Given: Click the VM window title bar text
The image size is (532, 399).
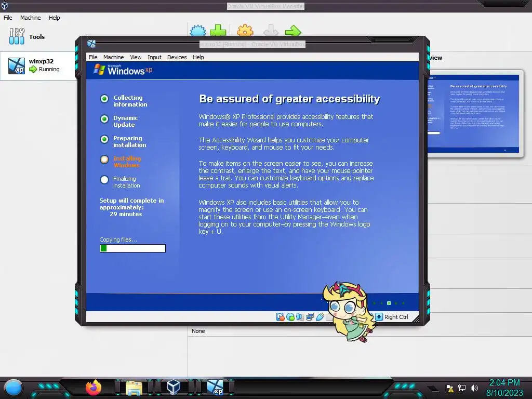Looking at the screenshot, I should (252, 44).
